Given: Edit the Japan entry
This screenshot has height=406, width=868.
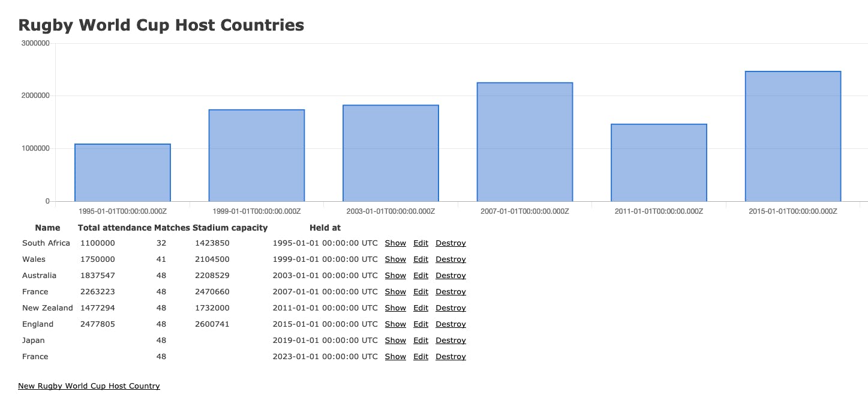Looking at the screenshot, I should coord(420,340).
